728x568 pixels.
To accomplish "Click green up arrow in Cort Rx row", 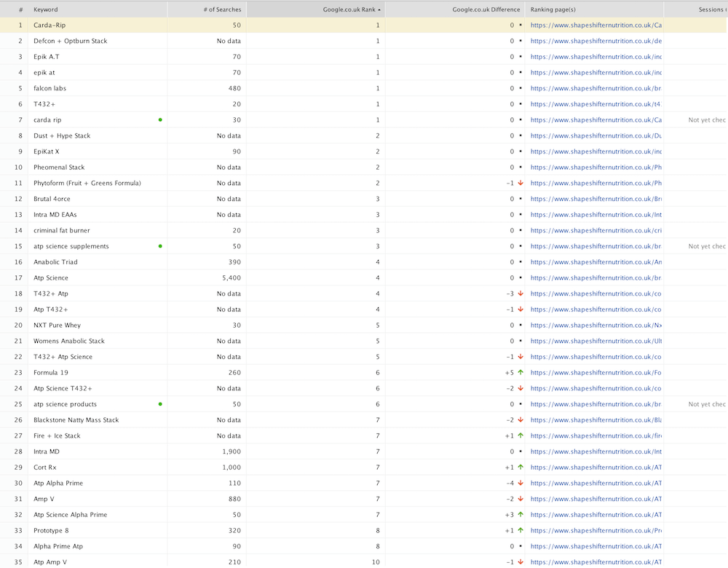I will [521, 468].
